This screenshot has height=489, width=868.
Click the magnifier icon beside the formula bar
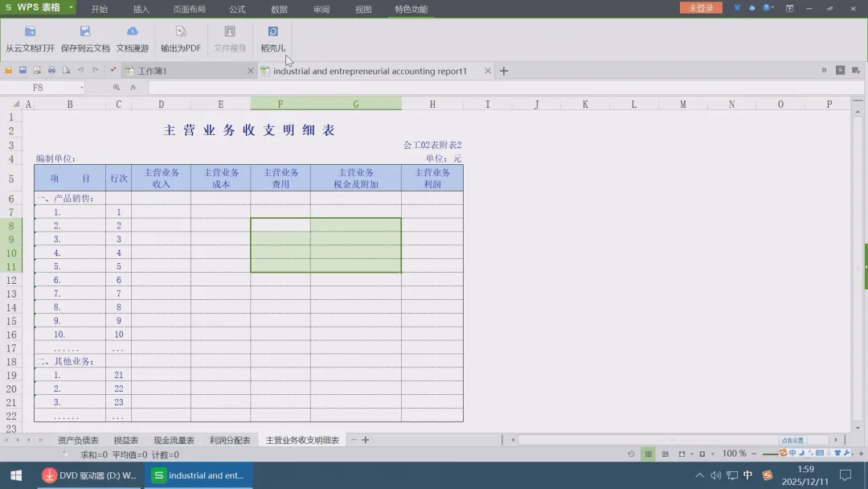click(x=117, y=88)
